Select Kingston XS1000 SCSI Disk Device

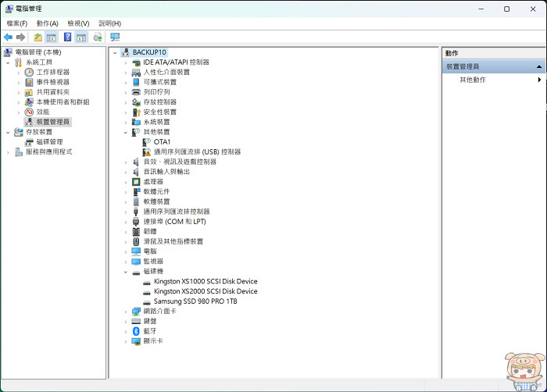206,281
